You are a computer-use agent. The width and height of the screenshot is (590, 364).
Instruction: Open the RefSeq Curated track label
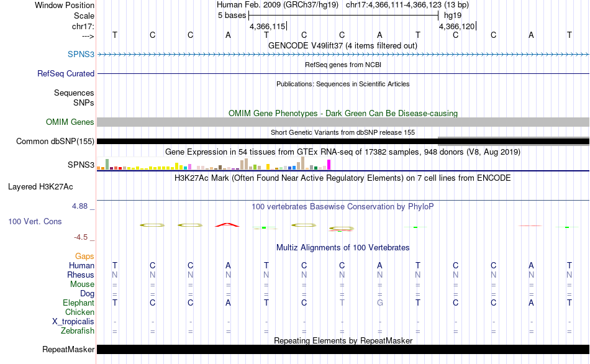point(65,73)
